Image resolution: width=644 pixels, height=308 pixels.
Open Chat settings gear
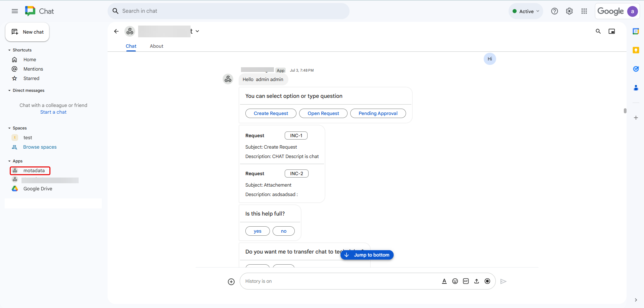pyautogui.click(x=569, y=11)
